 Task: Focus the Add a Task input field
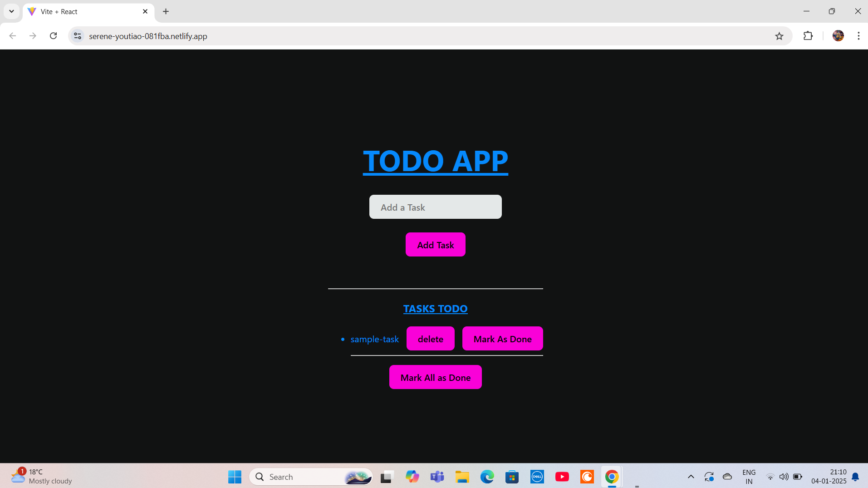click(x=435, y=207)
